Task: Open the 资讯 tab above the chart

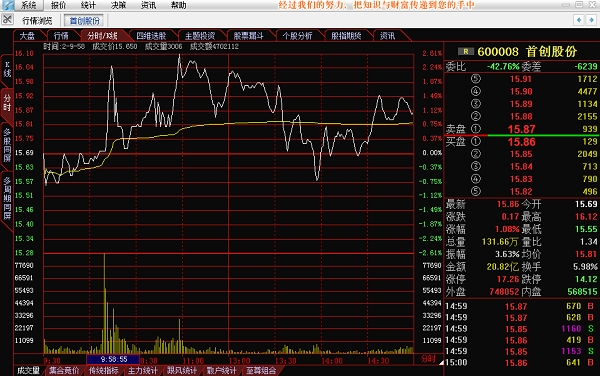Action: click(387, 36)
